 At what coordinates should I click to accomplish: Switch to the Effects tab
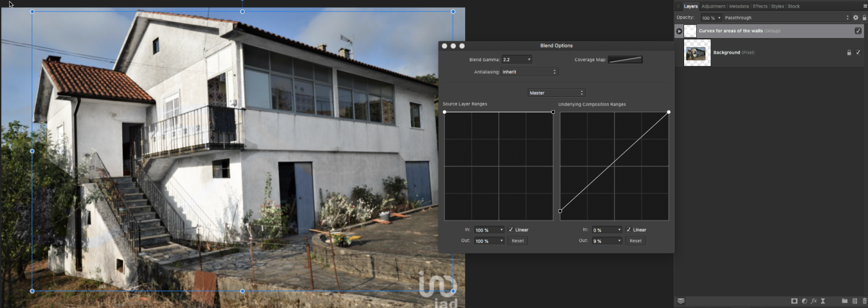[x=760, y=6]
